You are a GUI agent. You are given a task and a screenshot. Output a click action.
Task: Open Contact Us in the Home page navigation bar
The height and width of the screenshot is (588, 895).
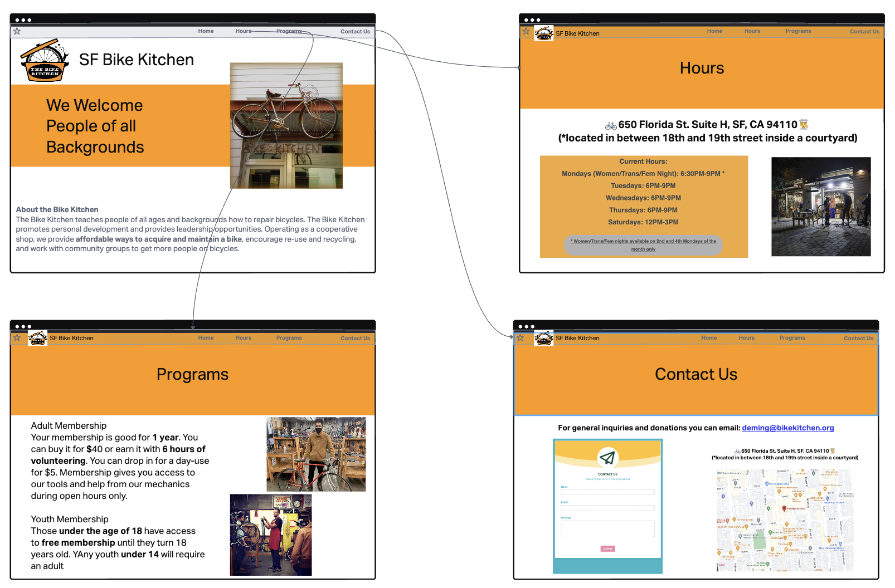(355, 31)
